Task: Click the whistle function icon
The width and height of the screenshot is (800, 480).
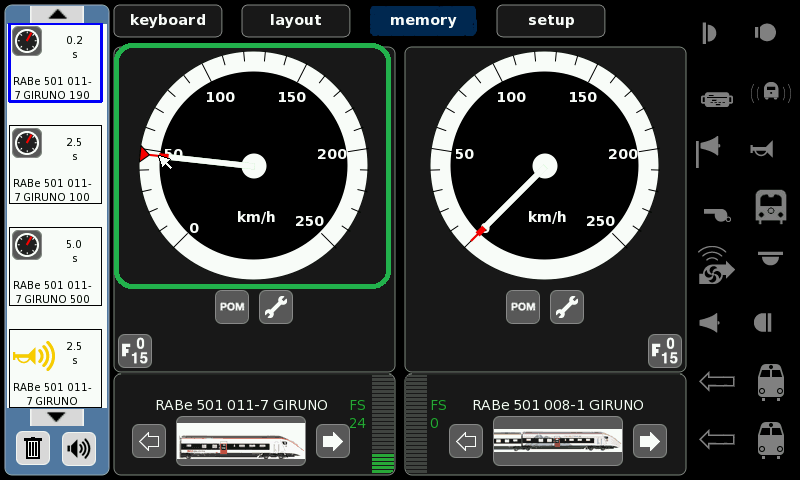Action: (714, 211)
